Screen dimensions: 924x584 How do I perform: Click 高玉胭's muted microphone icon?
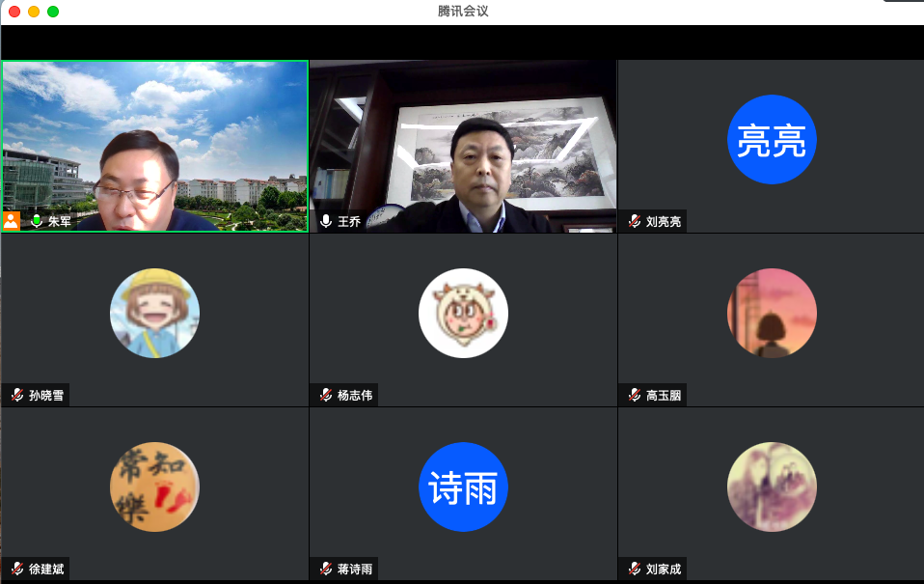point(634,395)
